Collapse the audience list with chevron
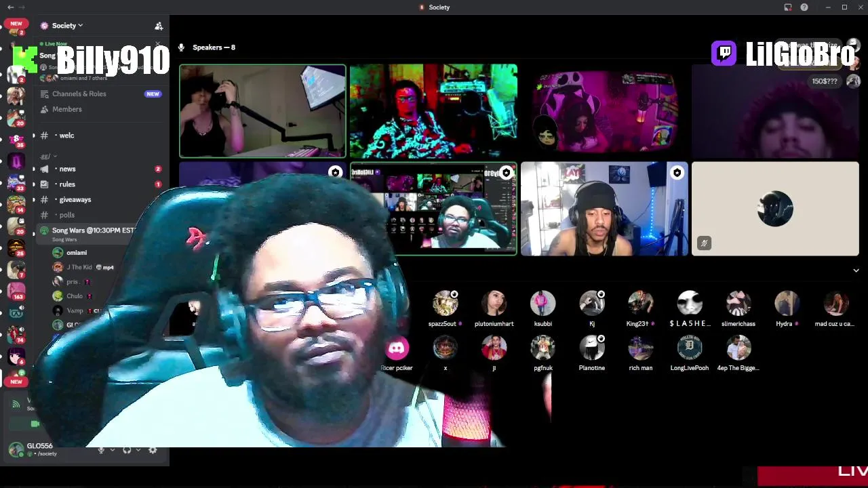 856,270
